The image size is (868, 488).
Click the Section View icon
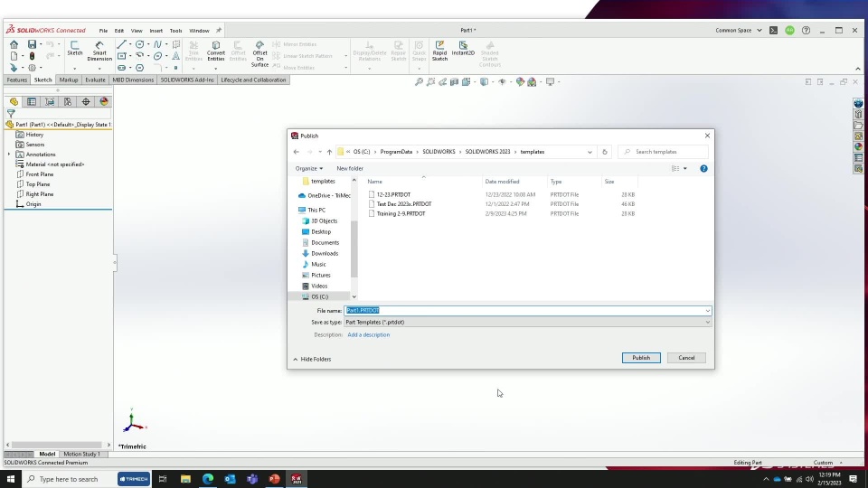click(455, 82)
